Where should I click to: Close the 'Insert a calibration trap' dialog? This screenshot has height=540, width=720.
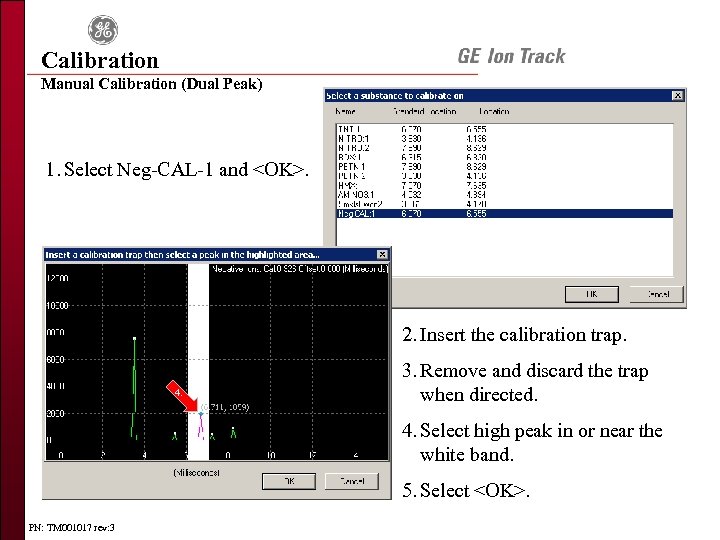pyautogui.click(x=382, y=254)
